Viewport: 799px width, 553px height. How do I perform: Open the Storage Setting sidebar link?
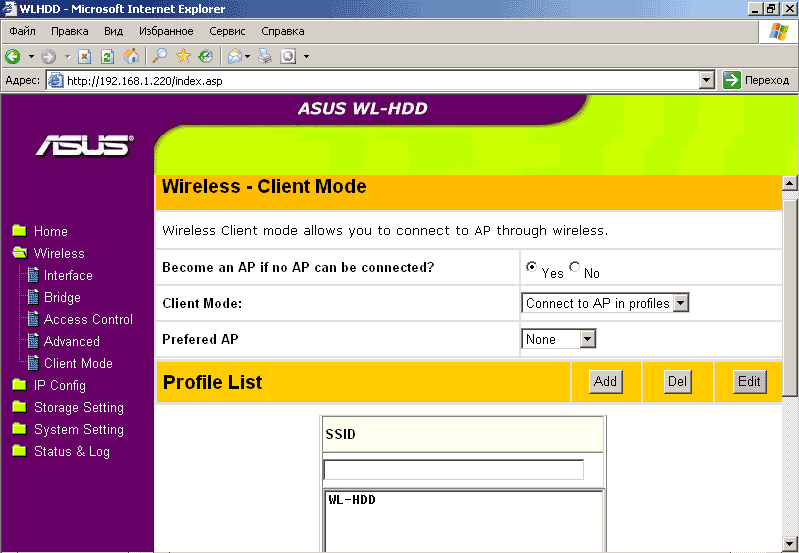pos(79,408)
